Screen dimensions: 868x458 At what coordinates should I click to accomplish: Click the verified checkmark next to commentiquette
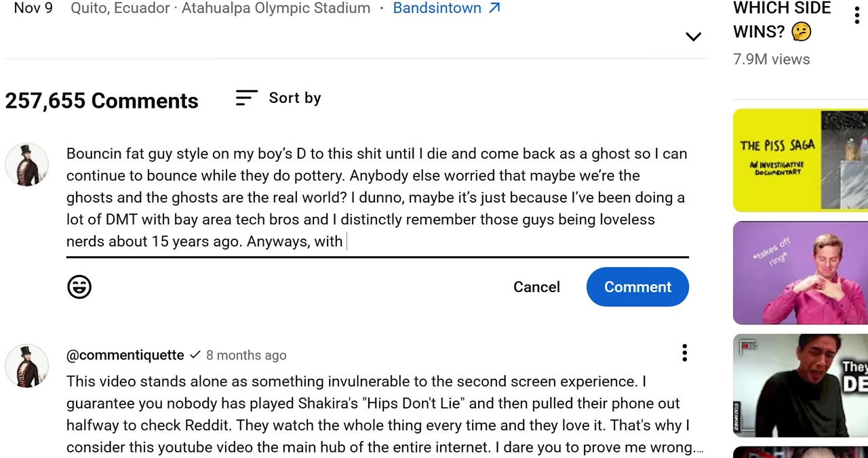coord(195,354)
